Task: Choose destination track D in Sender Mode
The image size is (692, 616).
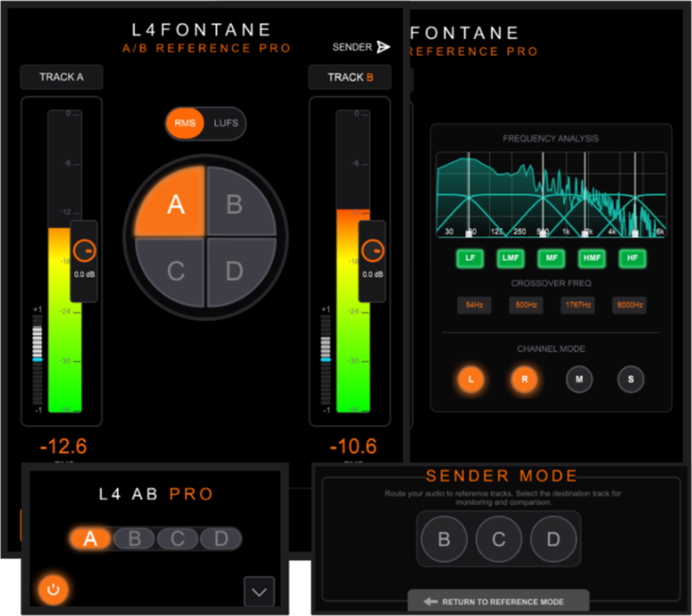Action: click(x=554, y=540)
